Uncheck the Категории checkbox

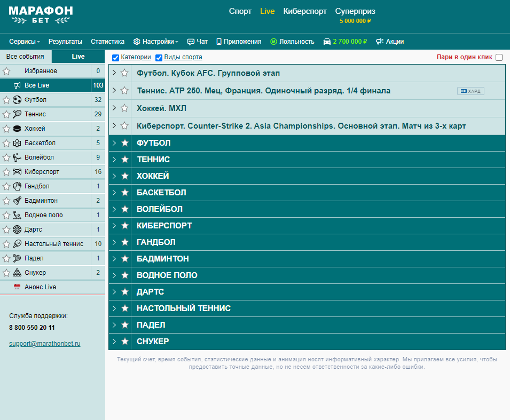(x=115, y=58)
